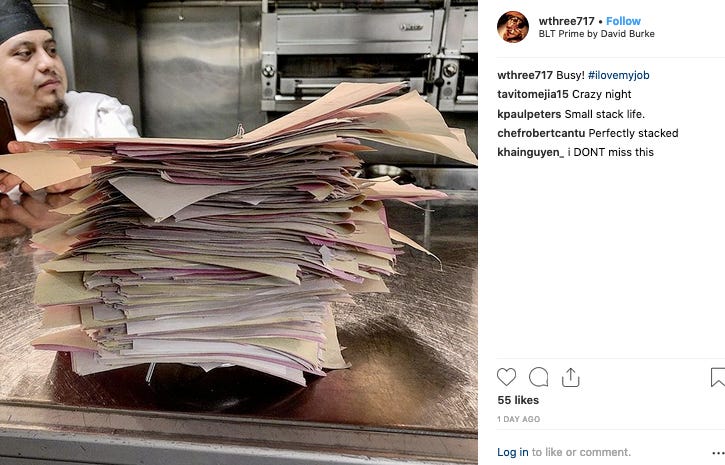Open kpaulpeters commenter profile
725x465 pixels.
pos(529,114)
